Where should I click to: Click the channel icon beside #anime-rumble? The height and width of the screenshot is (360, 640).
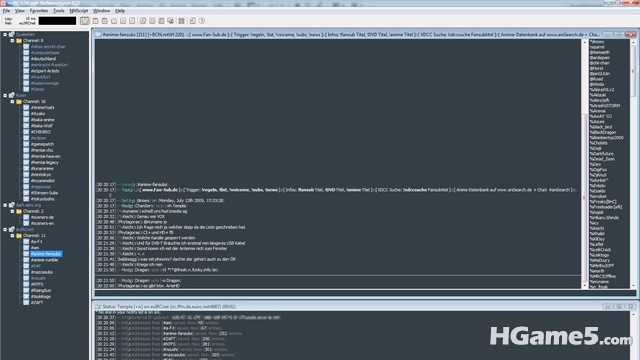(26, 260)
